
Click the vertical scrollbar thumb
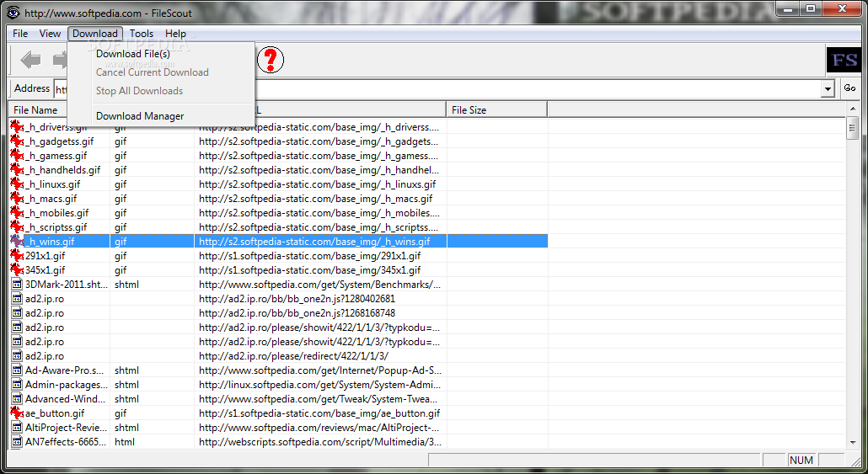pos(853,128)
